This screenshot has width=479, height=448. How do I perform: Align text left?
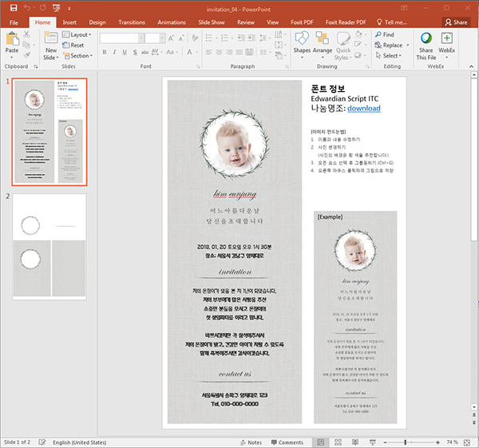tap(209, 53)
